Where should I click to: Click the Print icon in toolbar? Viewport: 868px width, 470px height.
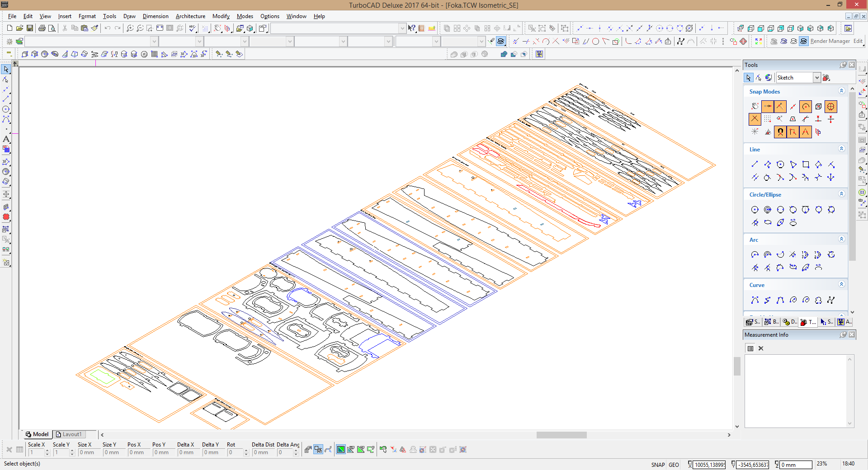[x=42, y=28]
